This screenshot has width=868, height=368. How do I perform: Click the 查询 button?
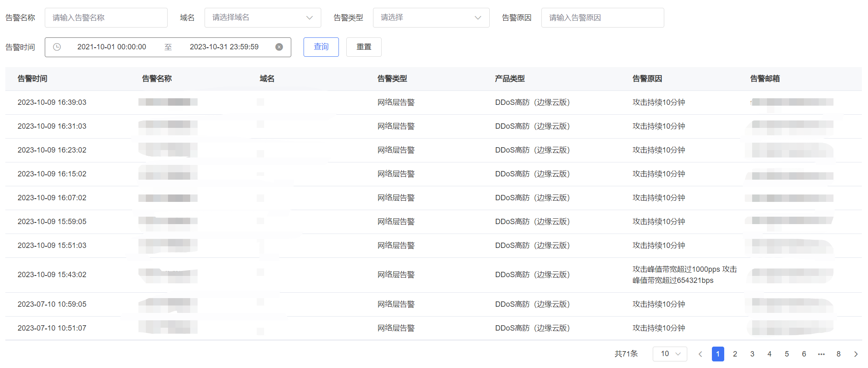(321, 47)
